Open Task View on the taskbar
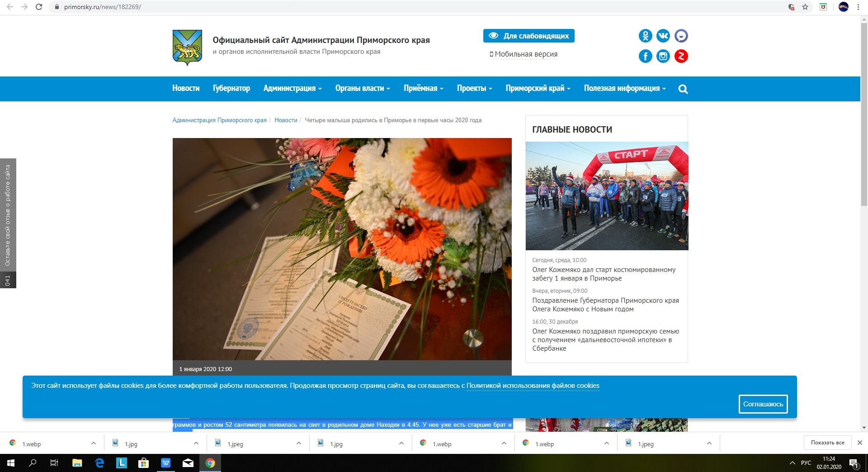The image size is (868, 472). (54, 463)
